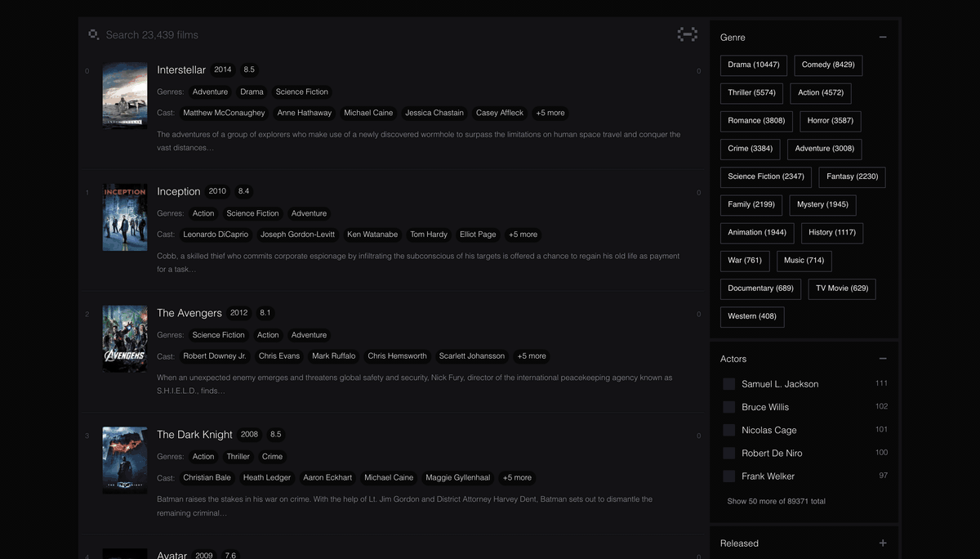Viewport: 980px width, 559px height.
Task: Click Heath Ledger cast tag
Action: (x=267, y=478)
